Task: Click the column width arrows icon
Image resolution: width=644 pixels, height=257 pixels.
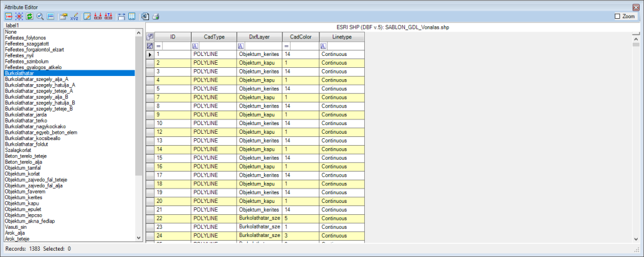Action: 121,17
